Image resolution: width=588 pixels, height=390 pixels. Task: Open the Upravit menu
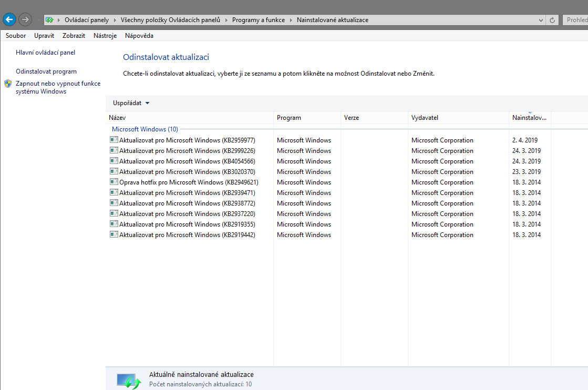coord(44,36)
